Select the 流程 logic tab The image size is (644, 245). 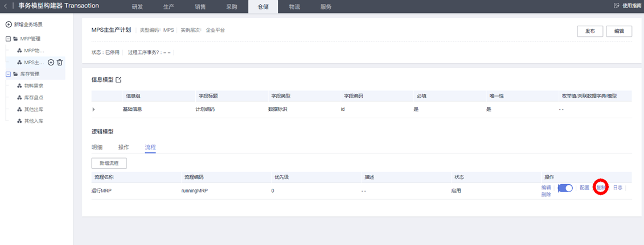(x=150, y=147)
